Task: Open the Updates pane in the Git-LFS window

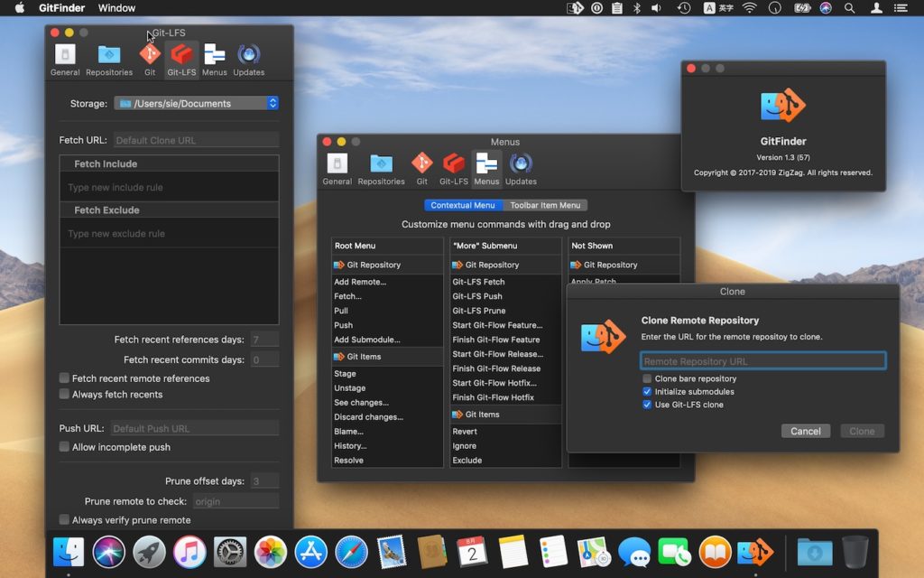Action: (247, 57)
